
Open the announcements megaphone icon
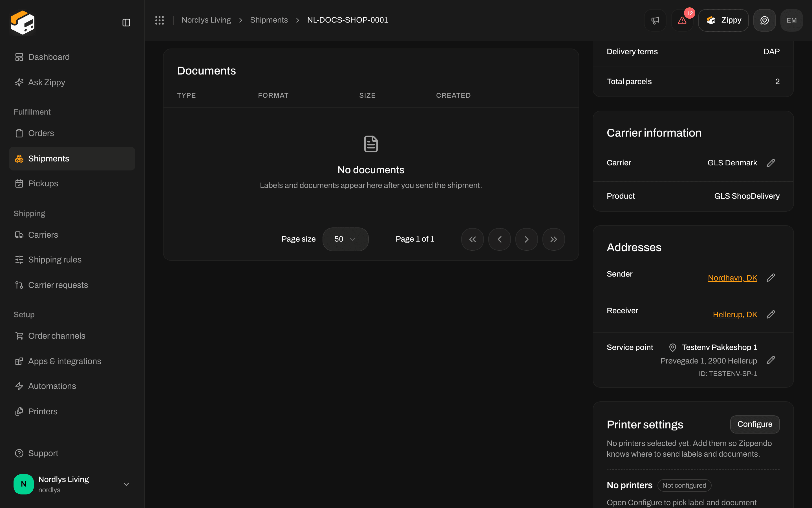tap(655, 20)
